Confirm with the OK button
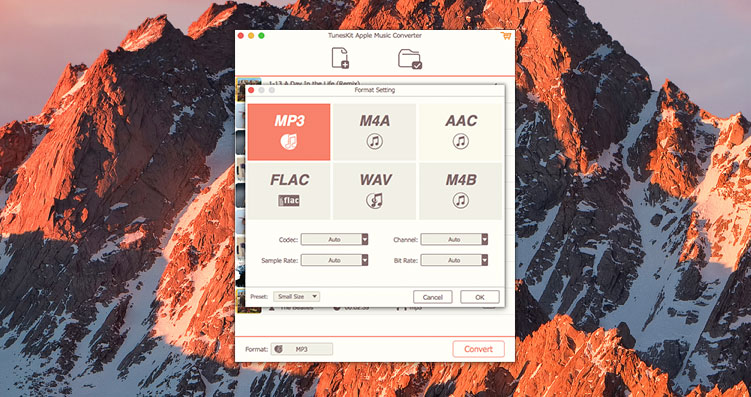The width and height of the screenshot is (751, 397). [x=480, y=297]
